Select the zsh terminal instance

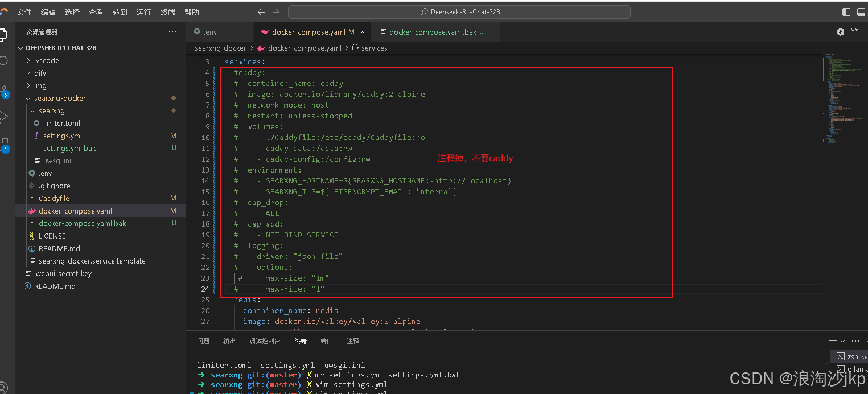coord(850,356)
